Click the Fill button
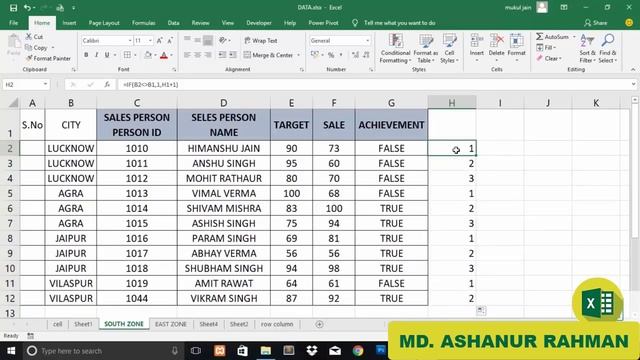Image resolution: width=640 pixels, height=360 pixels. tap(547, 48)
